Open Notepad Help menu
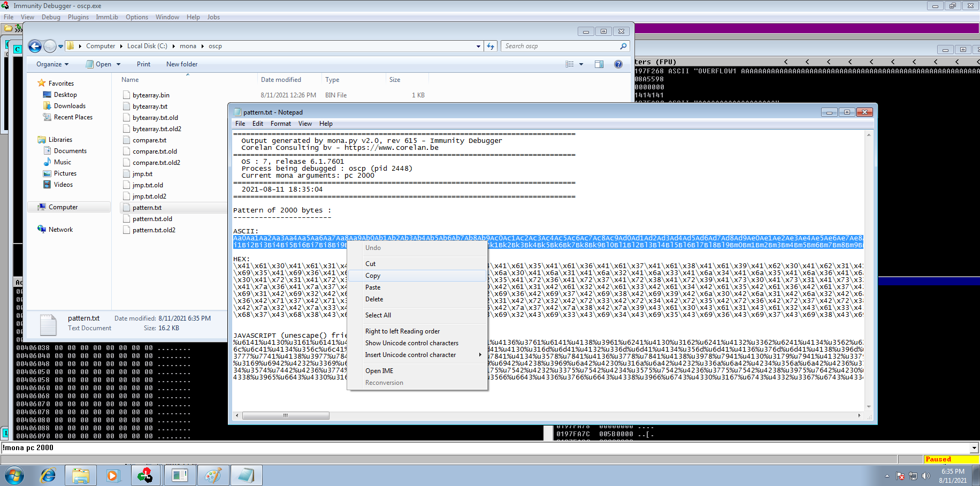Image resolution: width=980 pixels, height=486 pixels. (x=326, y=124)
